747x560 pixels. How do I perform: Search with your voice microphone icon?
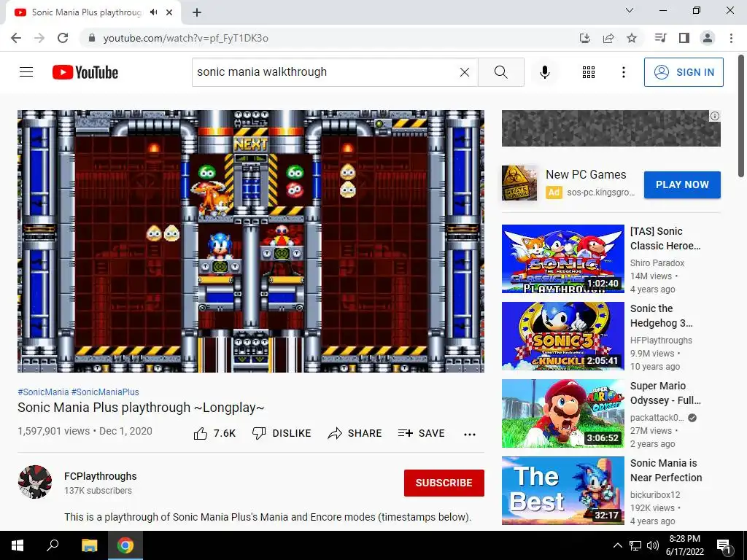[544, 72]
